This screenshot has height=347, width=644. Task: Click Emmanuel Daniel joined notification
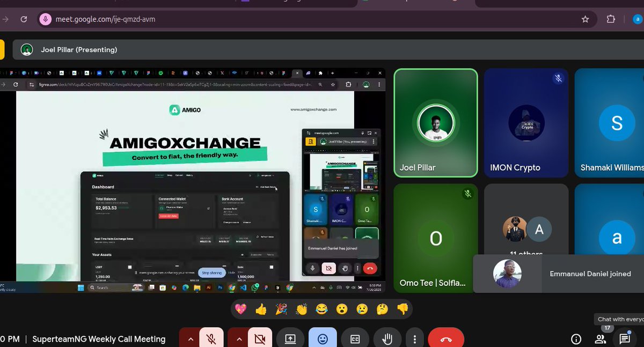558,274
